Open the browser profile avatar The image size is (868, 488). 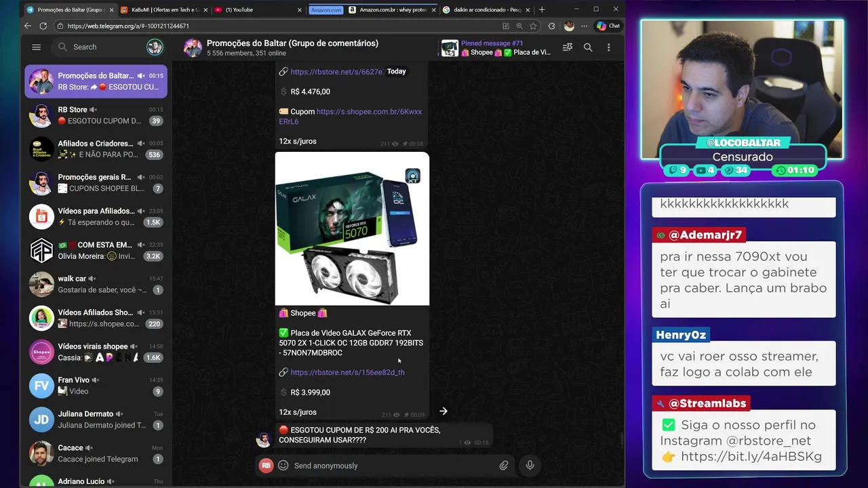tap(569, 26)
